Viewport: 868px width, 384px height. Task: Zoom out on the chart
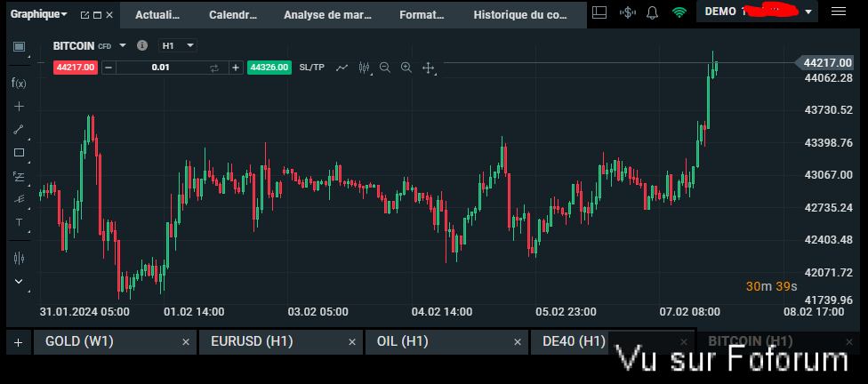tap(385, 68)
